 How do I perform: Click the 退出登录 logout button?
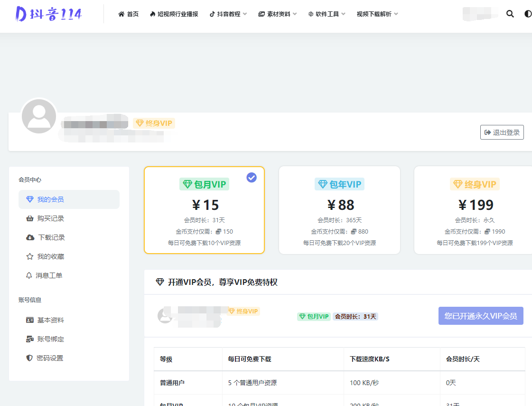coord(502,132)
